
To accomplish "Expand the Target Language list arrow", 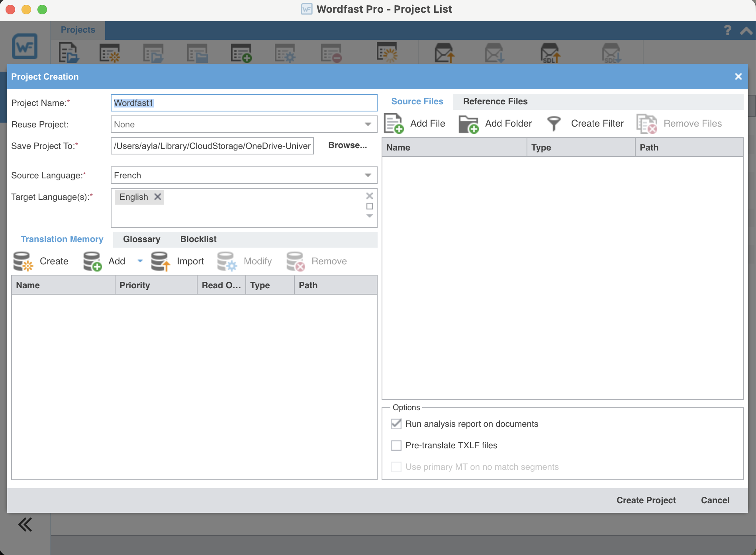I will (x=370, y=216).
